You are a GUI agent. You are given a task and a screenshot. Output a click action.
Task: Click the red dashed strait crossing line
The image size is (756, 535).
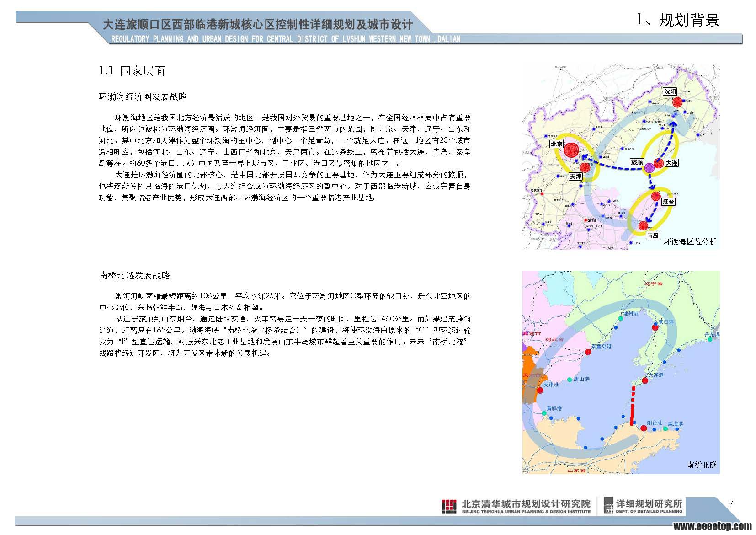(x=633, y=406)
